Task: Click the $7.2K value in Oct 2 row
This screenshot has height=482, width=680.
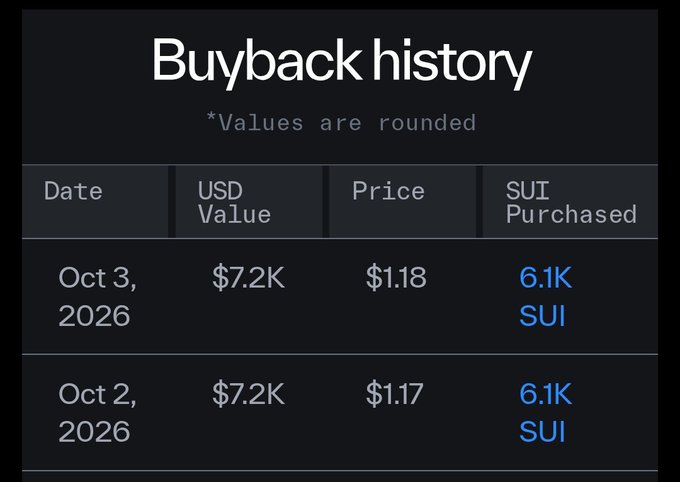Action: (248, 393)
